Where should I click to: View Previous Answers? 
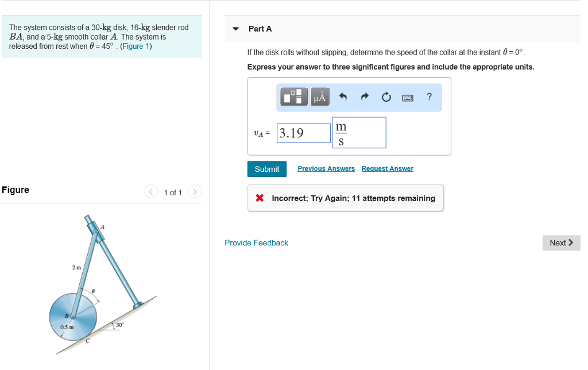(326, 168)
